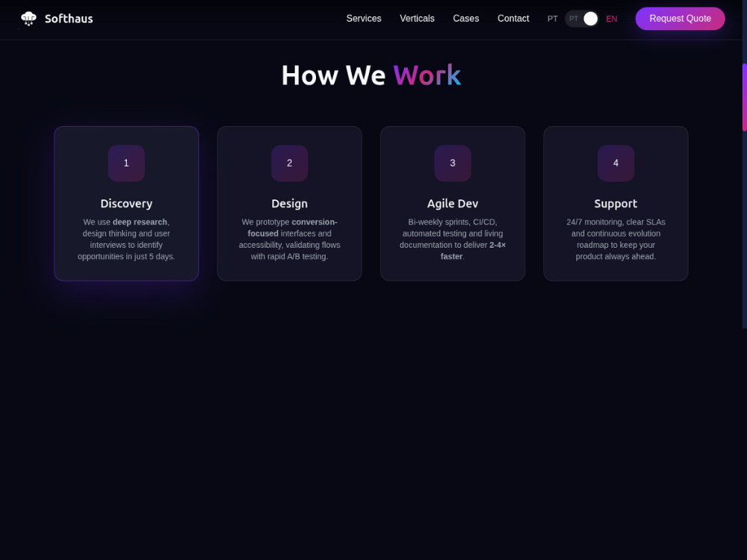Click the Design description about conversion-focused interfaces
Screen dimensions: 747x560
pyautogui.click(x=289, y=239)
